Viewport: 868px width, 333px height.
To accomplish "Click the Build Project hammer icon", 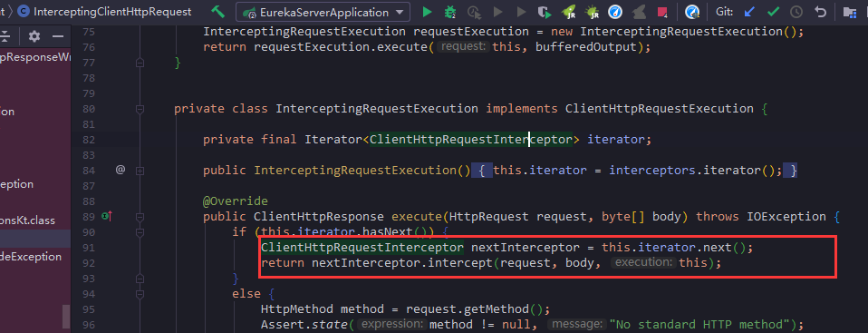I will [218, 11].
